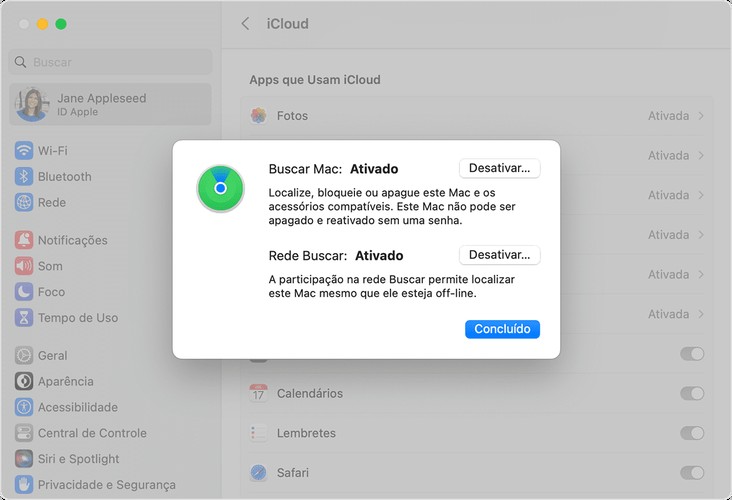Toggle the switch above the Calendários row
This screenshot has width=732, height=500.
click(692, 354)
